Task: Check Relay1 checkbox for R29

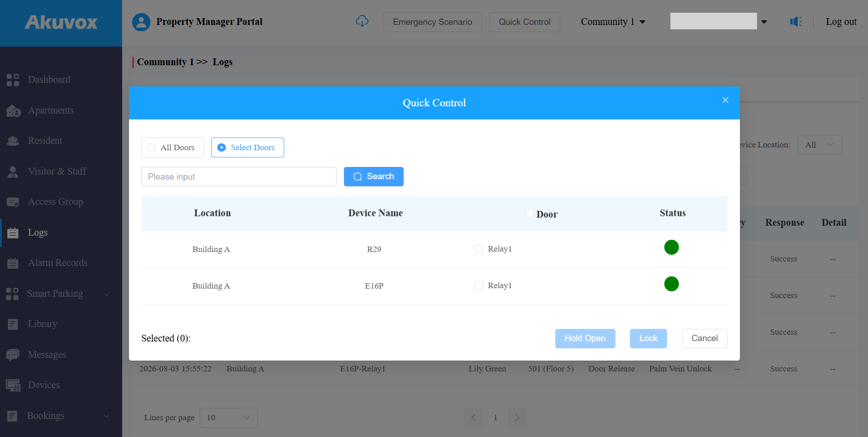Action: tap(479, 249)
